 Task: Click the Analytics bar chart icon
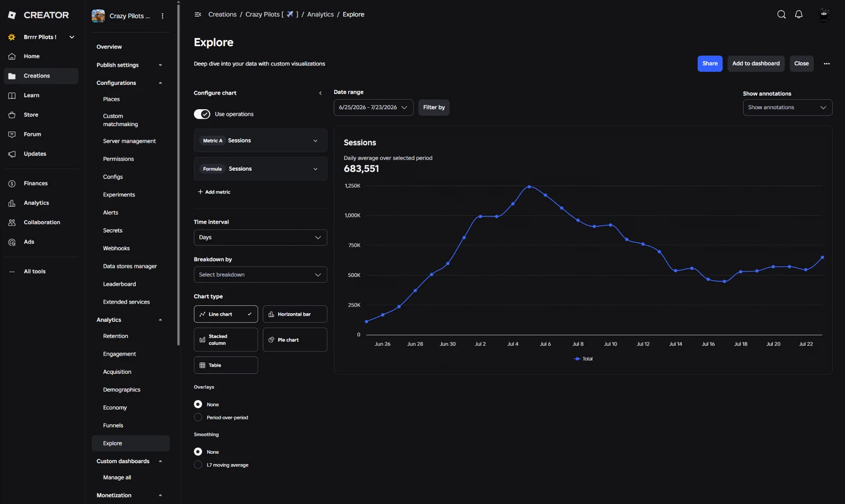[x=12, y=203]
